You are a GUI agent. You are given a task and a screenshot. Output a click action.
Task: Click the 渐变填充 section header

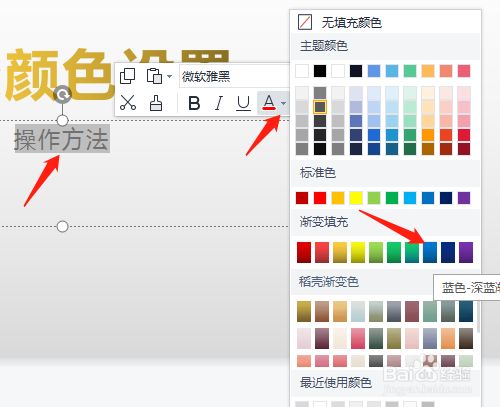tap(324, 222)
